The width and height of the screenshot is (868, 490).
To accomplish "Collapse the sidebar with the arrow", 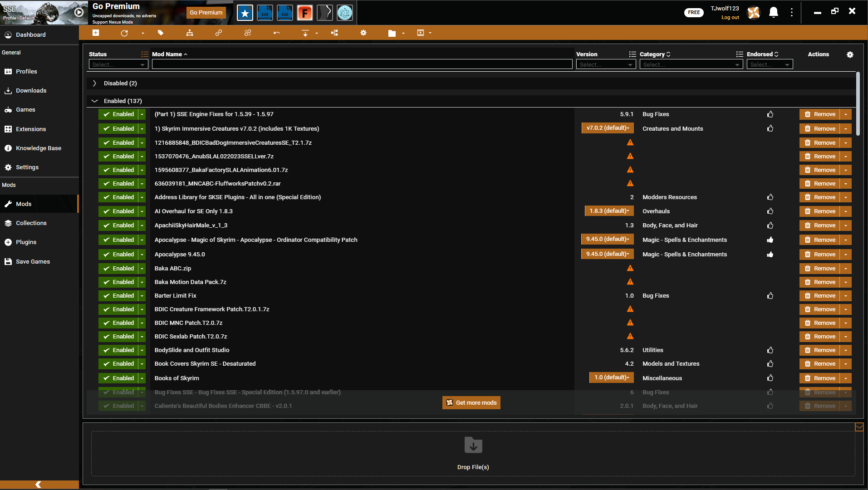I will [39, 485].
